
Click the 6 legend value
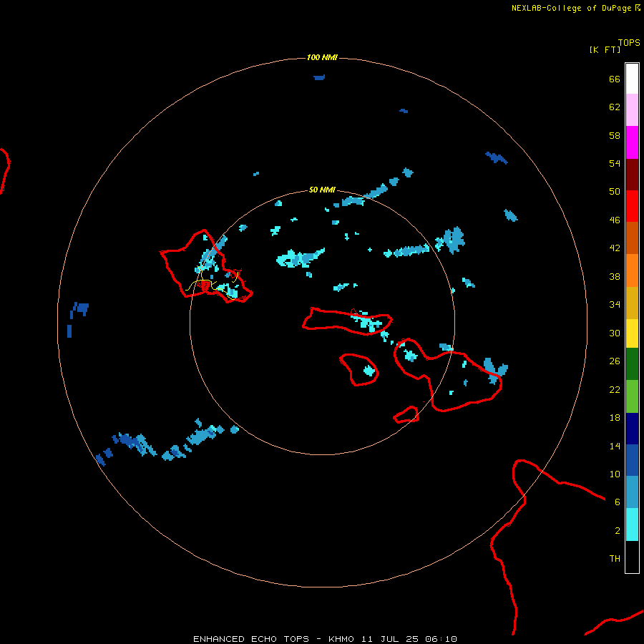click(x=618, y=502)
